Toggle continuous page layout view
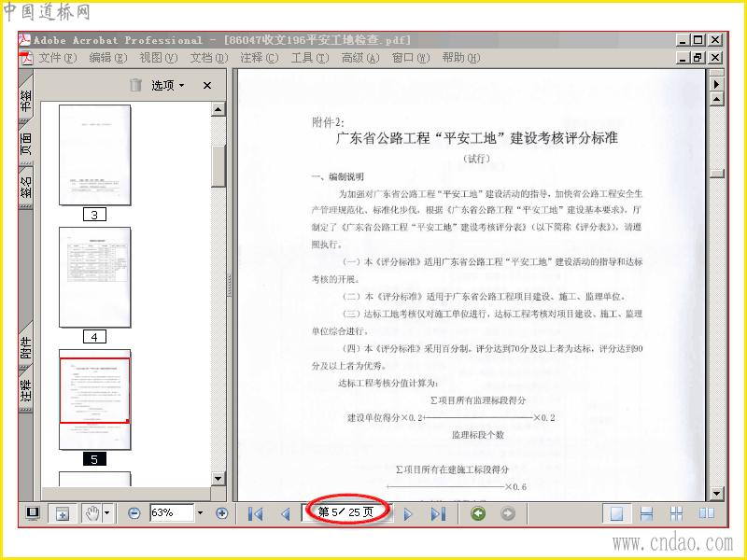The width and height of the screenshot is (747, 560). (x=646, y=513)
